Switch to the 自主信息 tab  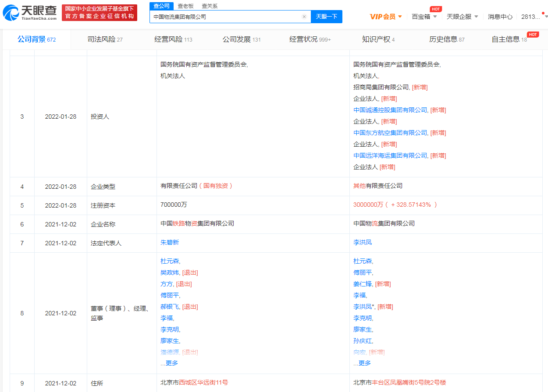point(509,39)
